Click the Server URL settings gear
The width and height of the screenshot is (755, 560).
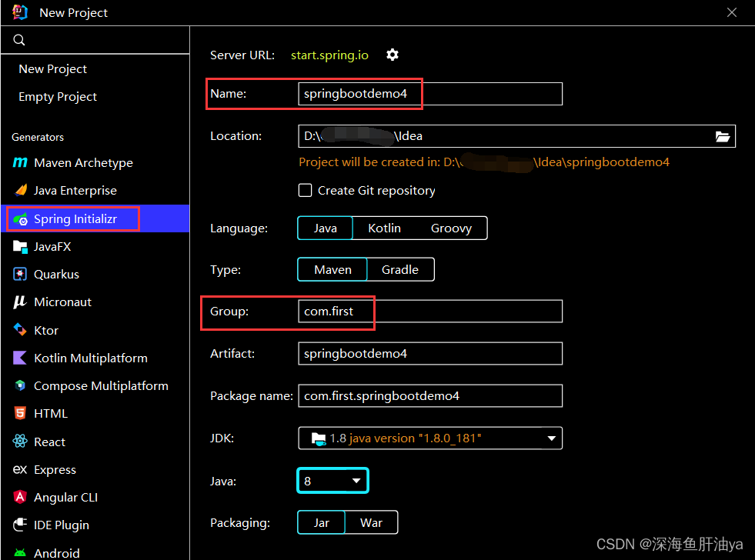coord(393,55)
